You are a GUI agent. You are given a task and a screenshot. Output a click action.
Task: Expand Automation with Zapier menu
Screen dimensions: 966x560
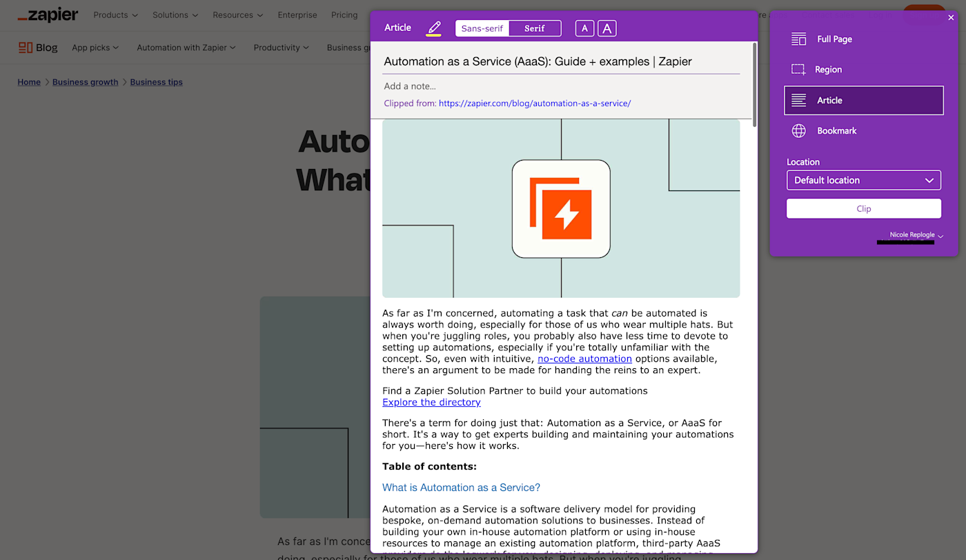pos(186,48)
